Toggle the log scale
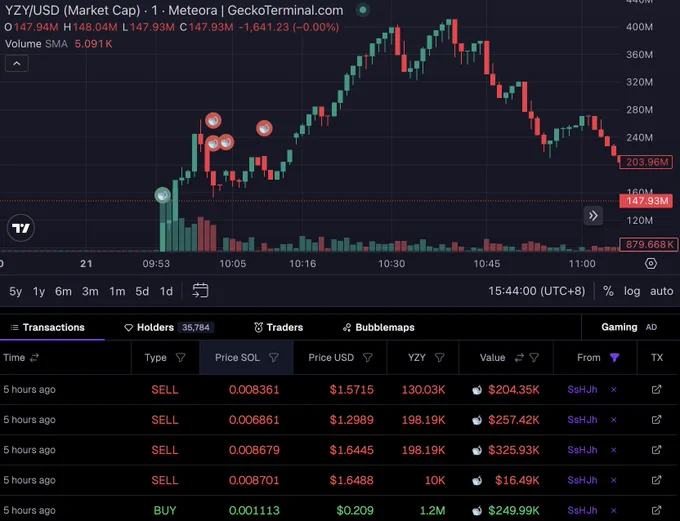Screen dimensions: 680x521 632,291
